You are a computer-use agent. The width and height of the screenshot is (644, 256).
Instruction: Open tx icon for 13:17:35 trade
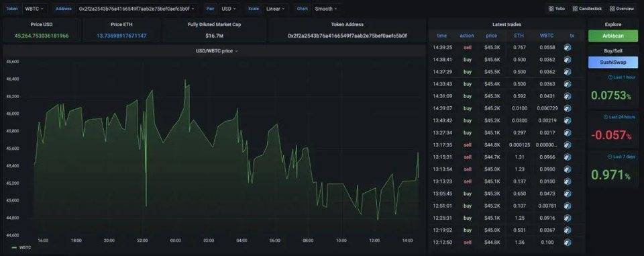[x=568, y=145]
